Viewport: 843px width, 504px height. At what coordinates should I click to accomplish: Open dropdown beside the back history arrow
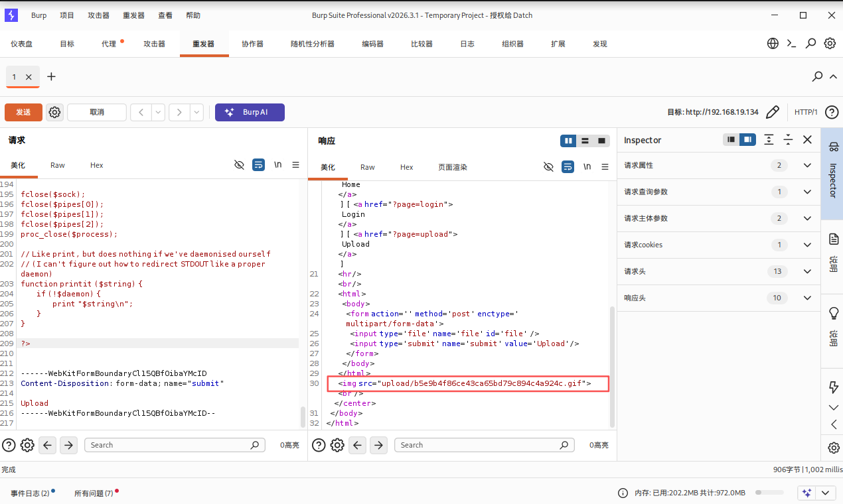click(x=158, y=113)
